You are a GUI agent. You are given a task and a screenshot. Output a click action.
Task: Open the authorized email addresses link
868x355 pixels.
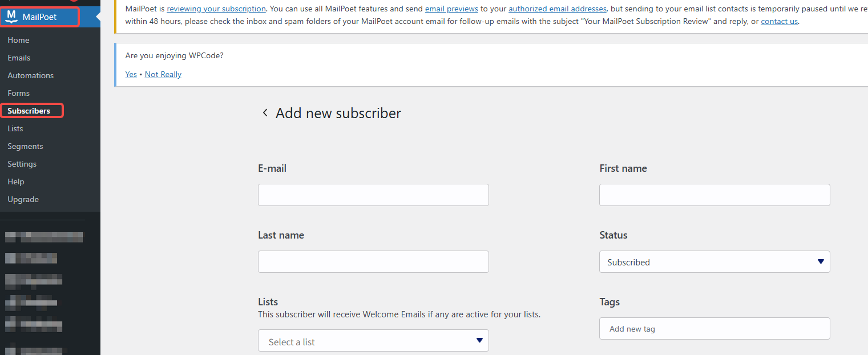[557, 9]
